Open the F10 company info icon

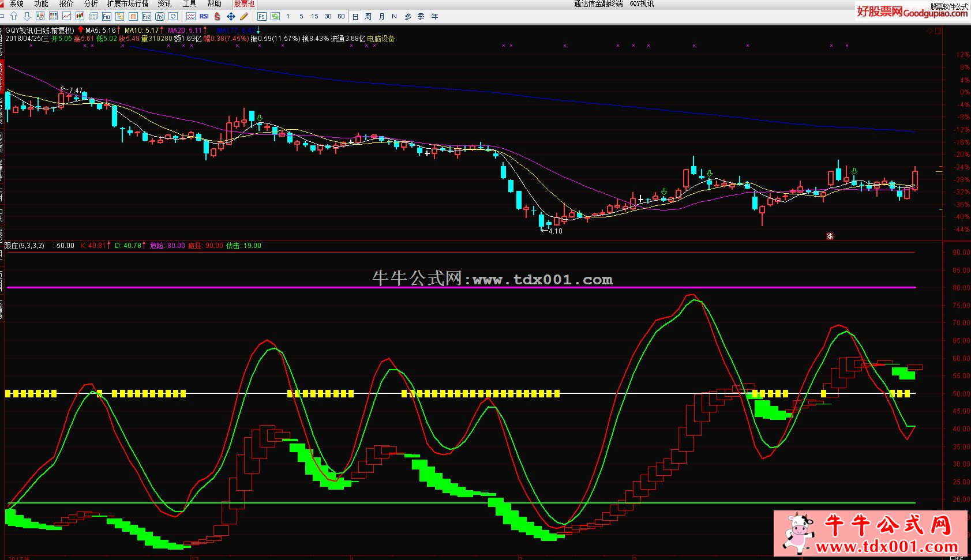pos(106,16)
